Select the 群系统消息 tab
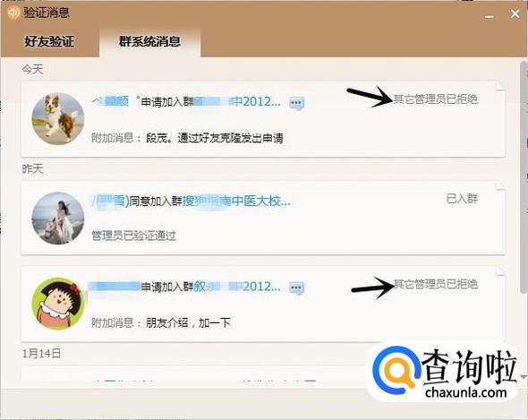Viewport: 528px width, 420px height. (149, 41)
